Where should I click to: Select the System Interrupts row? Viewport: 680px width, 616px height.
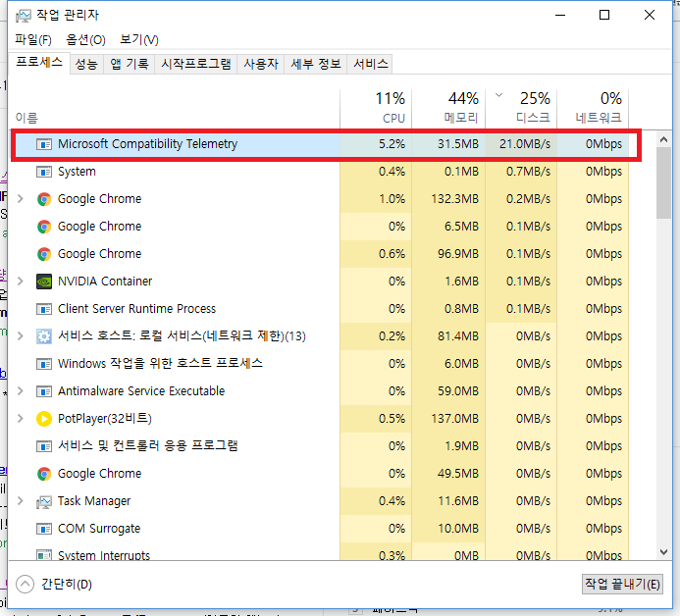point(320,553)
